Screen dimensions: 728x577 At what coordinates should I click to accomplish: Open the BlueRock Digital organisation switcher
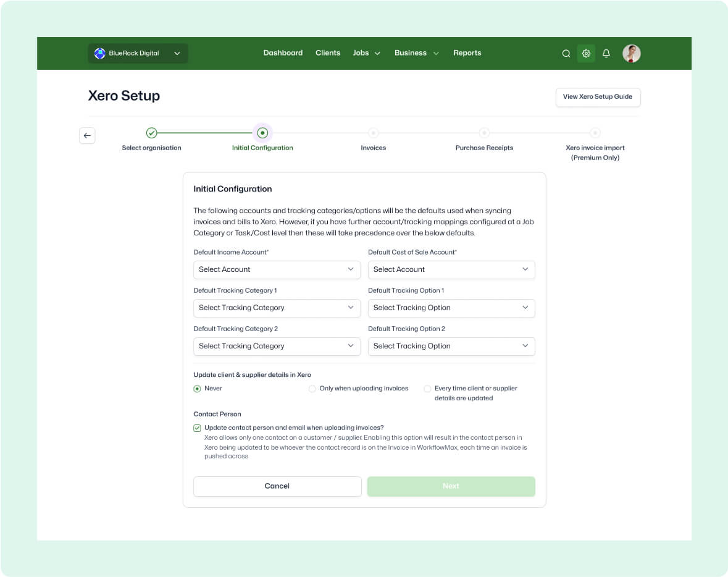138,53
